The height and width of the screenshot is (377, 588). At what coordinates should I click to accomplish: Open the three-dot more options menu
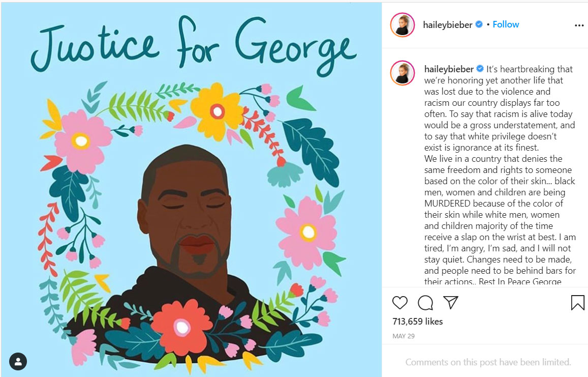tap(579, 25)
